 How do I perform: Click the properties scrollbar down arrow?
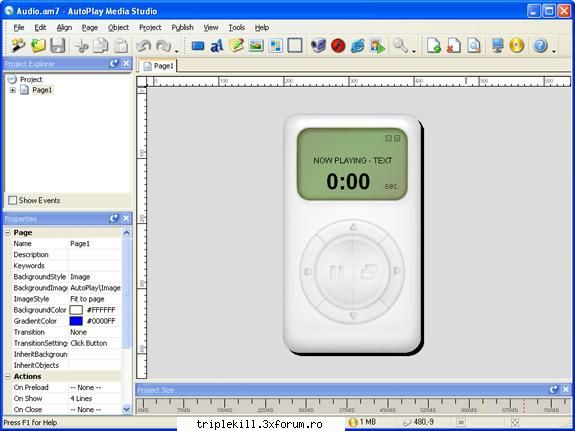[x=127, y=409]
